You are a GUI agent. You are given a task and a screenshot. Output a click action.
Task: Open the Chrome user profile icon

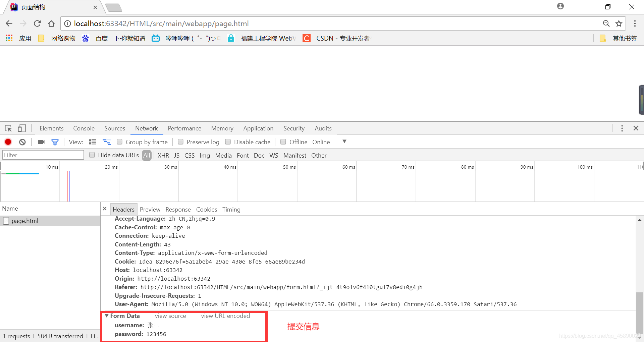coord(560,6)
